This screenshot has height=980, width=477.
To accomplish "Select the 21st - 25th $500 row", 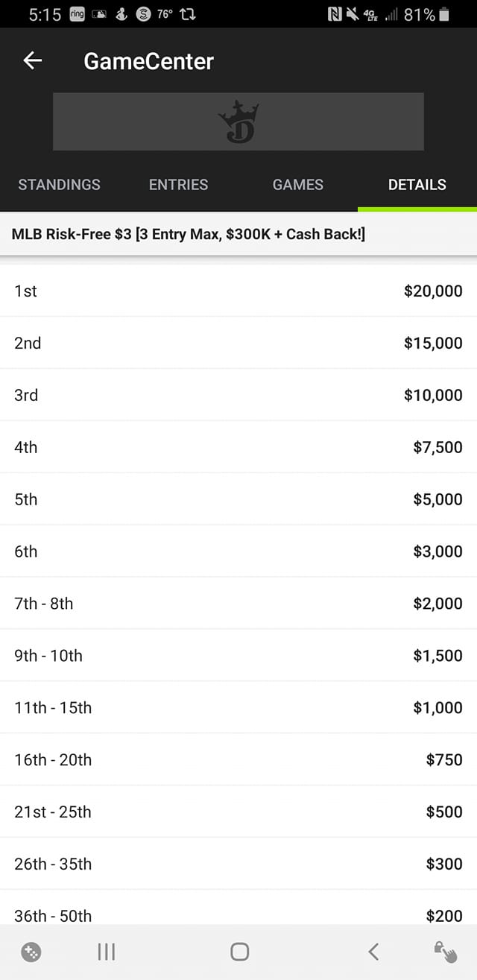I will (238, 812).
